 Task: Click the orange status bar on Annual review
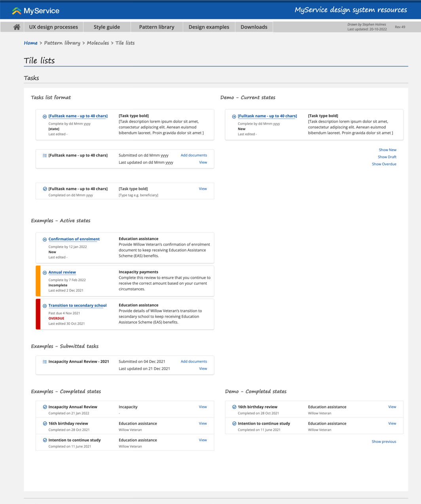pos(38,281)
